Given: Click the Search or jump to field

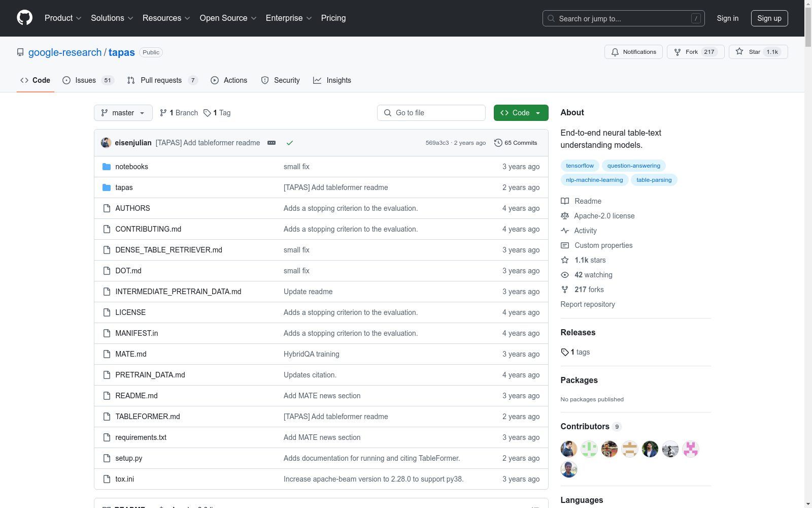Looking at the screenshot, I should [x=624, y=18].
